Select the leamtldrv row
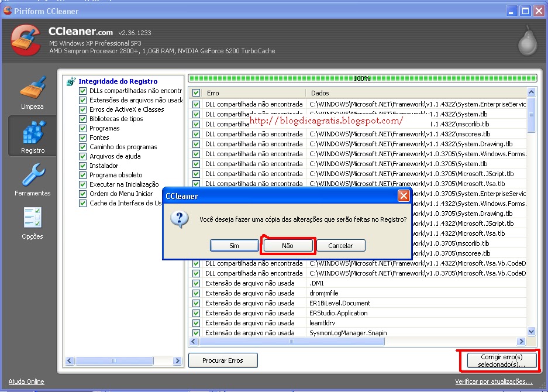The height and width of the screenshot is (392, 548). point(358,323)
